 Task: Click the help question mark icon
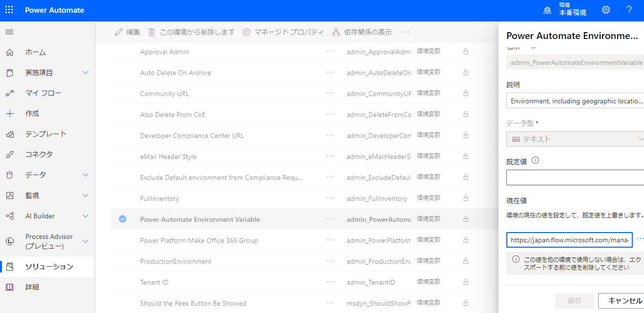coord(629,10)
